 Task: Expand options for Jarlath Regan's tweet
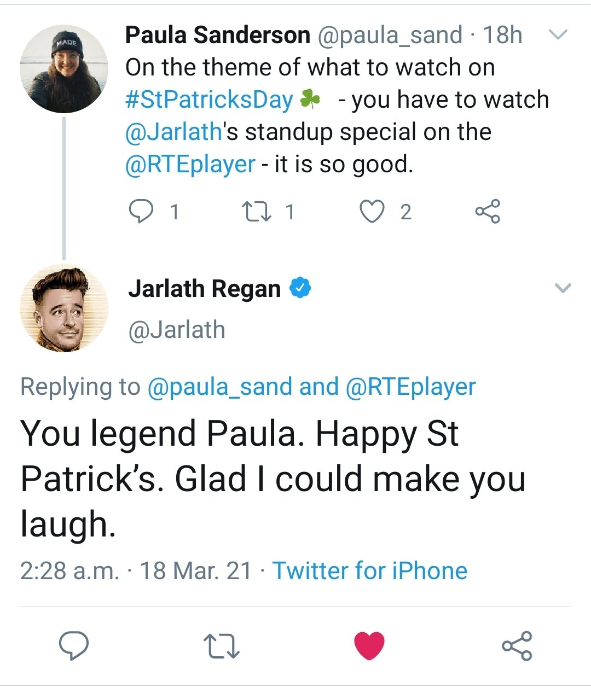pos(563,288)
